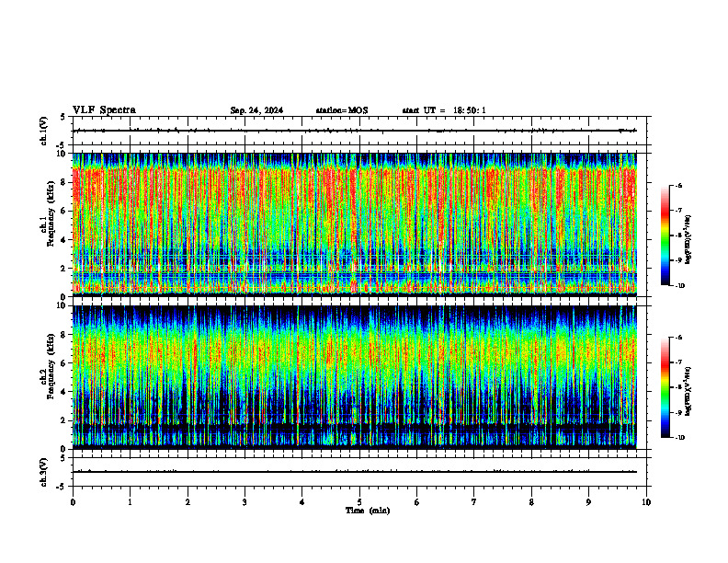The height and width of the screenshot is (563, 728).
Task: Click the time axis tick label "5"
Action: point(359,502)
